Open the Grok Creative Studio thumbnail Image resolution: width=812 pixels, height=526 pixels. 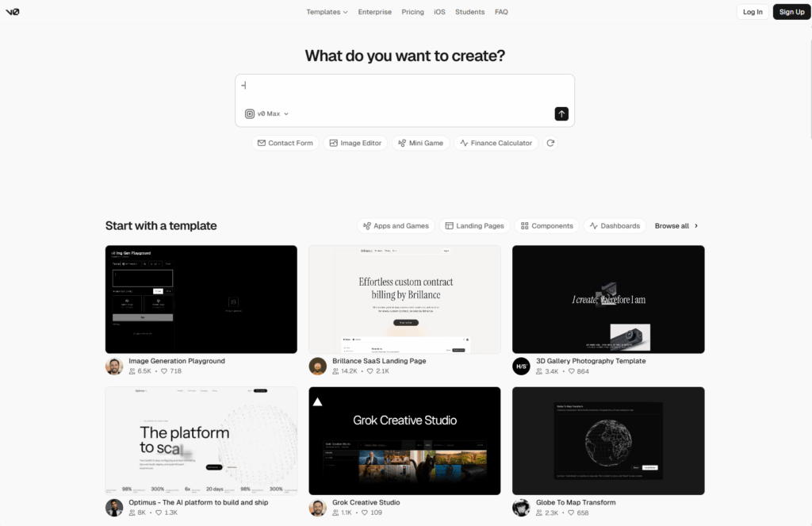click(404, 441)
